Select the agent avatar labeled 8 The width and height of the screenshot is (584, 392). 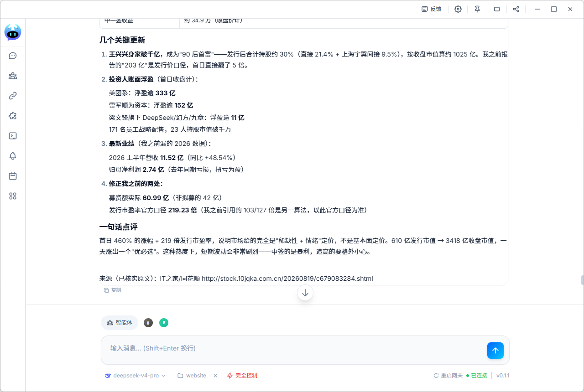pyautogui.click(x=148, y=323)
